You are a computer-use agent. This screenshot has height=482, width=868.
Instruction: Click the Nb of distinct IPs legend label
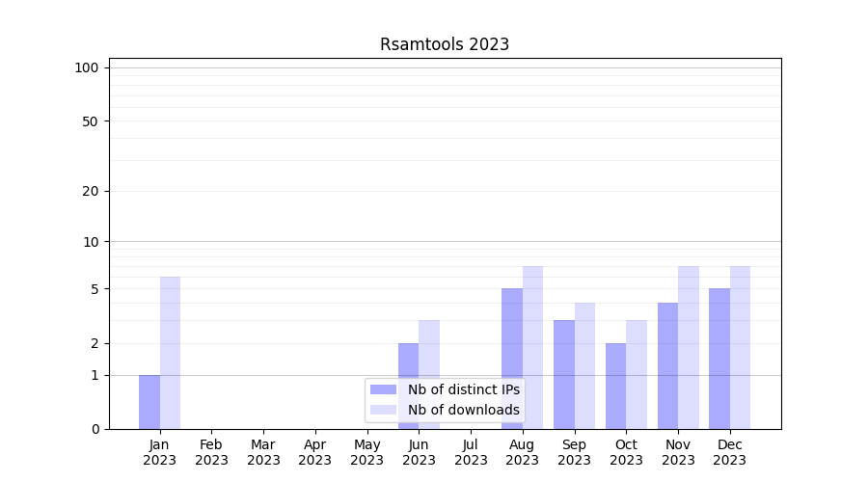click(463, 389)
